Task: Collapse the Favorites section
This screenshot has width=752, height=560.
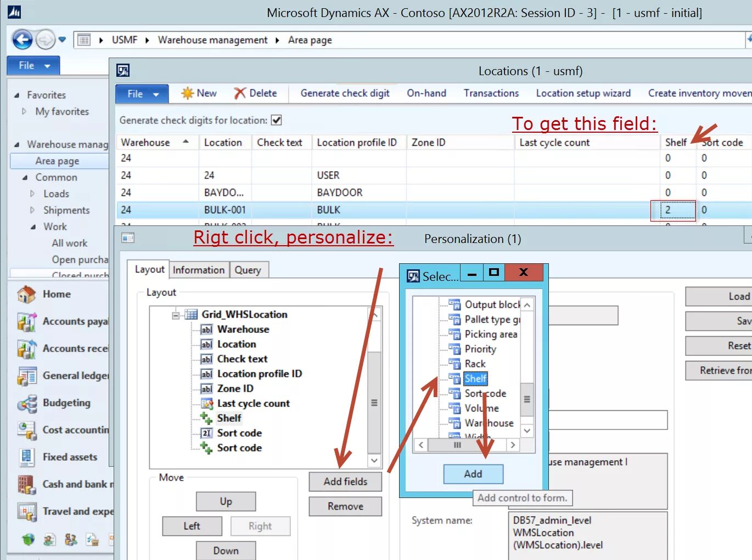Action: tap(16, 95)
